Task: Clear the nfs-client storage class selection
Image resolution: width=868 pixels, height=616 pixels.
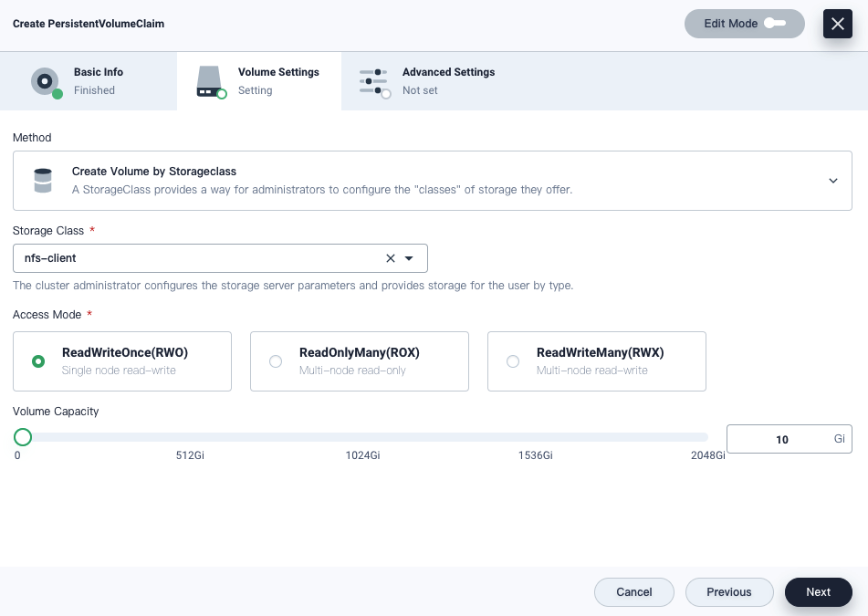Action: point(391,258)
